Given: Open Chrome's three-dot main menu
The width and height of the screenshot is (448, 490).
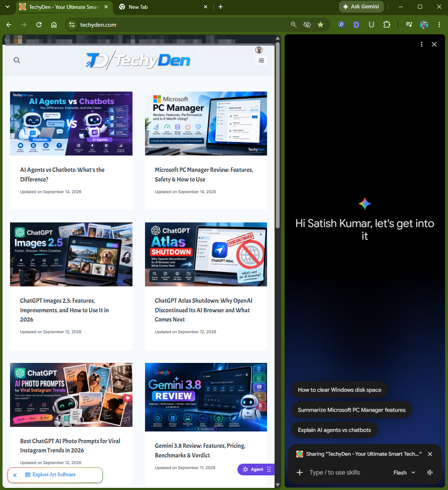Looking at the screenshot, I should click(x=439, y=25).
